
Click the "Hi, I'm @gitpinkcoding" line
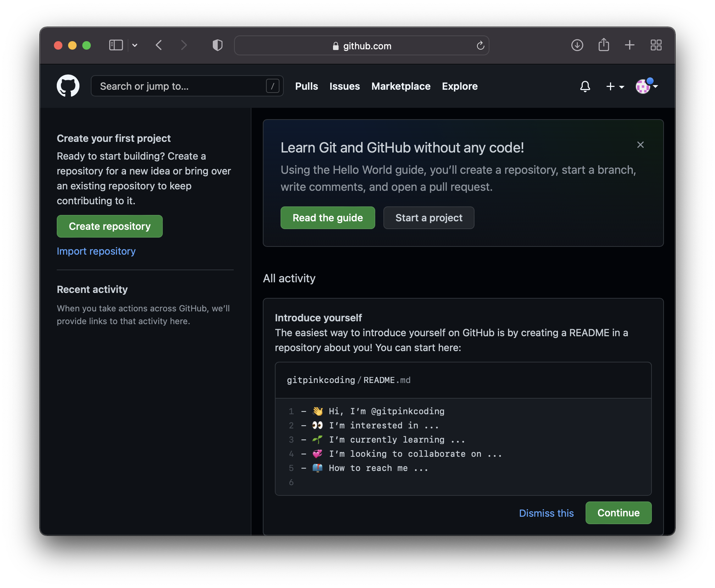(386, 411)
